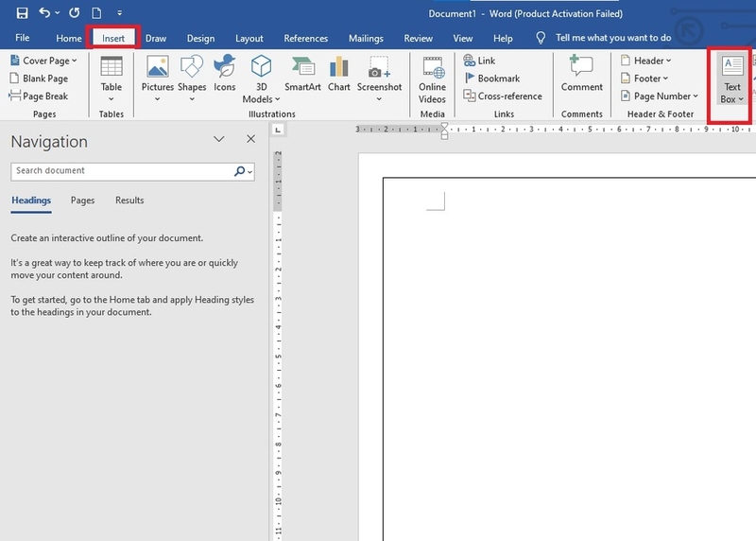The height and width of the screenshot is (541, 756).
Task: Click the Search document field
Action: (123, 171)
